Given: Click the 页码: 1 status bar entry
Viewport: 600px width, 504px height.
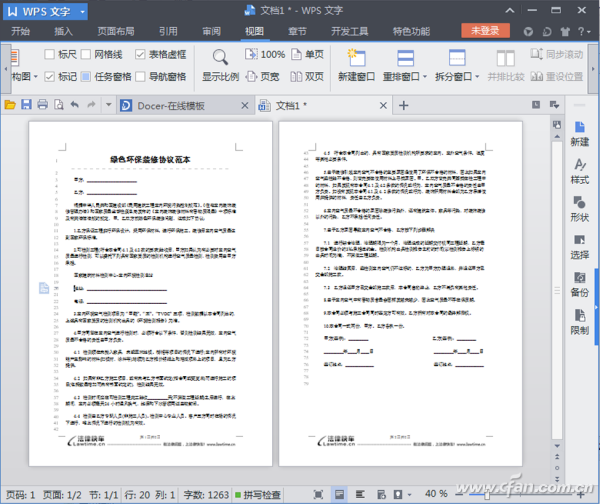Looking at the screenshot, I should (x=21, y=495).
